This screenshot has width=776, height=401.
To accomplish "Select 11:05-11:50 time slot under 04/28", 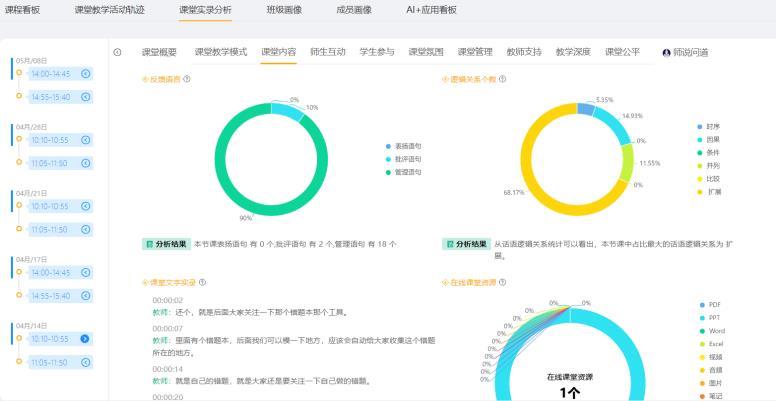I will click(x=60, y=163).
